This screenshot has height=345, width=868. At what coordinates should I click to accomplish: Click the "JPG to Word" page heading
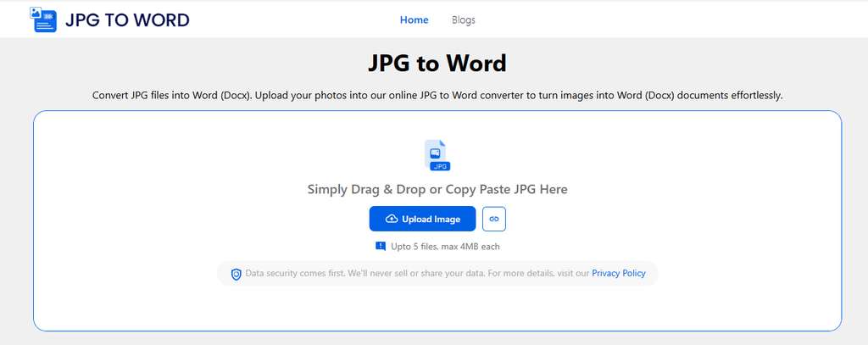pyautogui.click(x=437, y=63)
